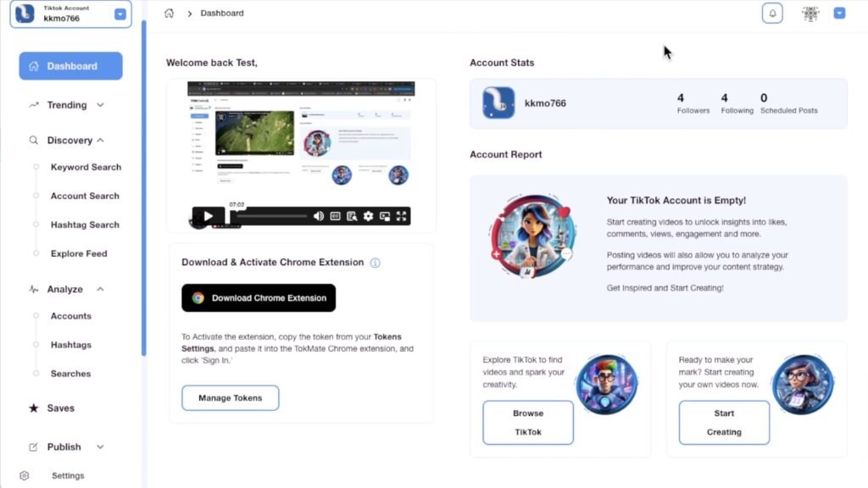Click the Download Chrome Extension button
Image resolution: width=868 pixels, height=488 pixels.
point(259,298)
